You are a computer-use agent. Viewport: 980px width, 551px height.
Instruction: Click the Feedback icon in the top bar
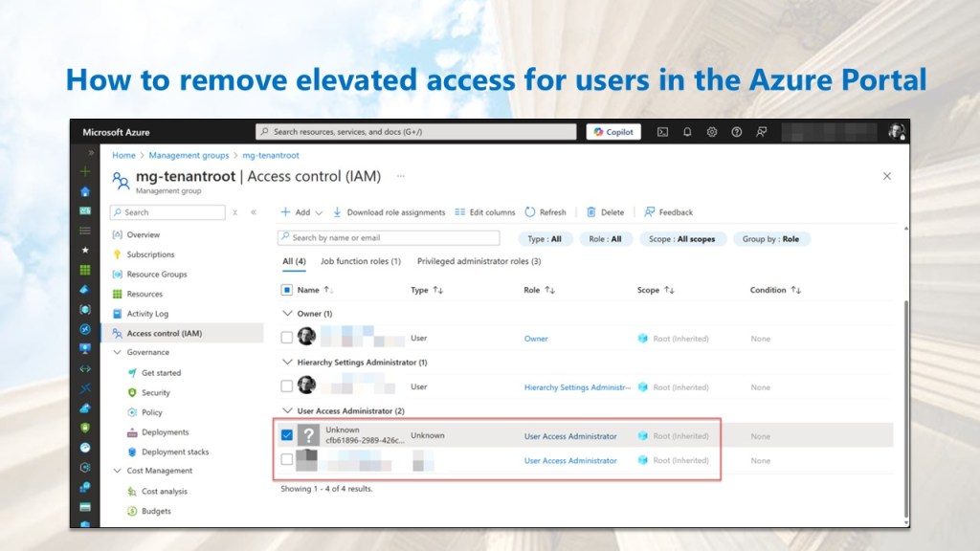(x=762, y=132)
